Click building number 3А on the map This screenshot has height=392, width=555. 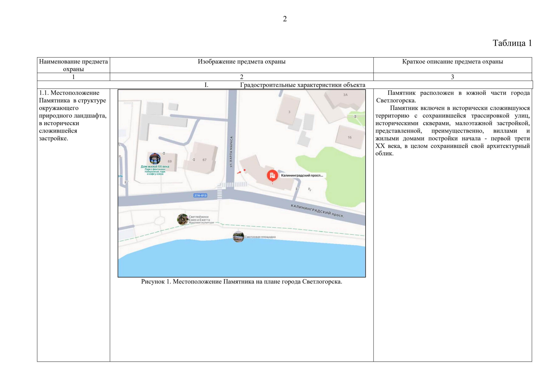pyautogui.click(x=345, y=95)
